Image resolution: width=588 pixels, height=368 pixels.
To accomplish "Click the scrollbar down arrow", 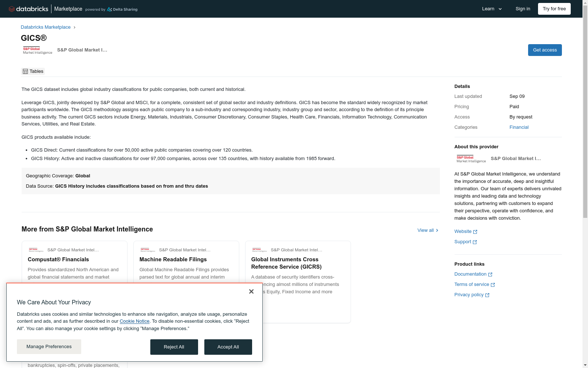I will point(585,365).
